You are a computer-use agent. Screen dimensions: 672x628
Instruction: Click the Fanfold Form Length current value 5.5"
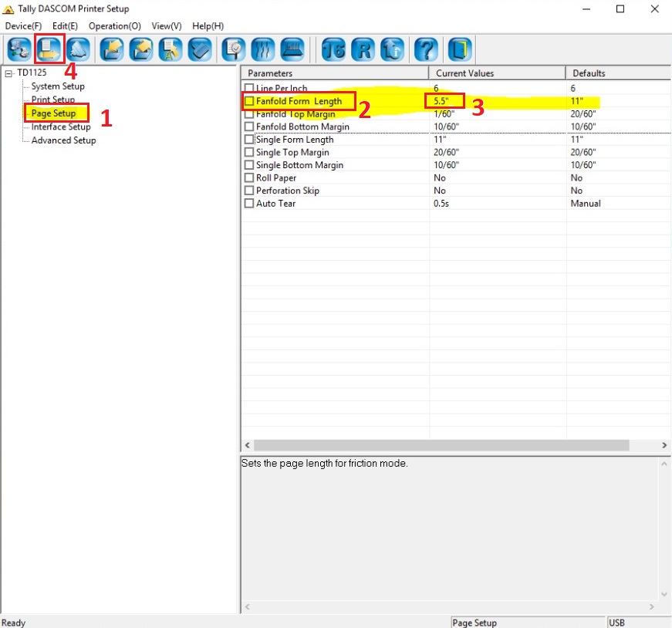[441, 101]
